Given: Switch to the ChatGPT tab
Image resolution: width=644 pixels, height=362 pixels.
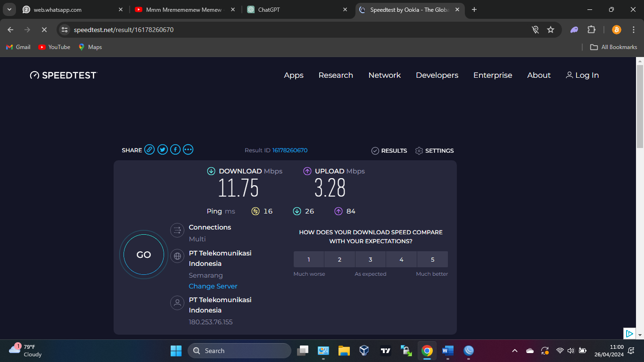Looking at the screenshot, I should [x=297, y=9].
